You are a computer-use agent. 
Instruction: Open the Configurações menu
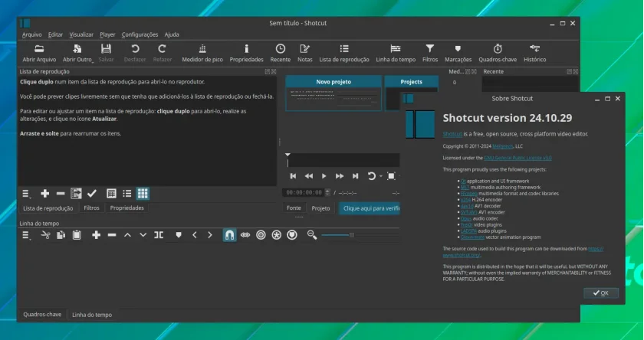pyautogui.click(x=140, y=35)
